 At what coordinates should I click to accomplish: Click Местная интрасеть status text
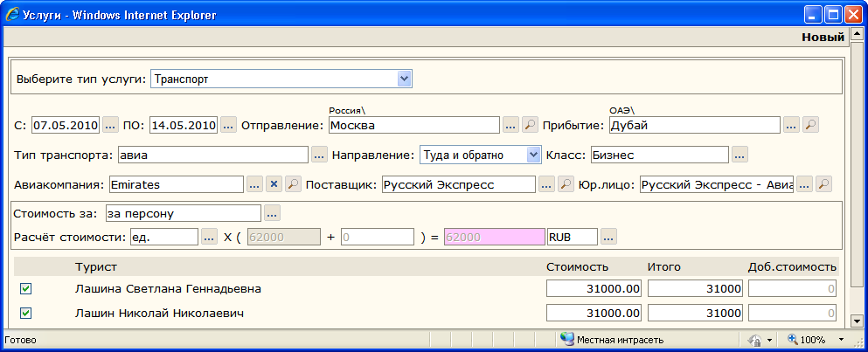[620, 340]
